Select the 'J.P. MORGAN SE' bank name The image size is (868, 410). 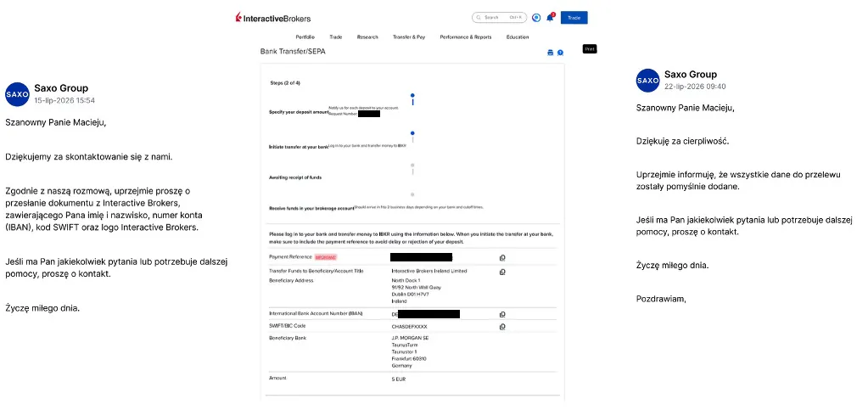pyautogui.click(x=410, y=338)
